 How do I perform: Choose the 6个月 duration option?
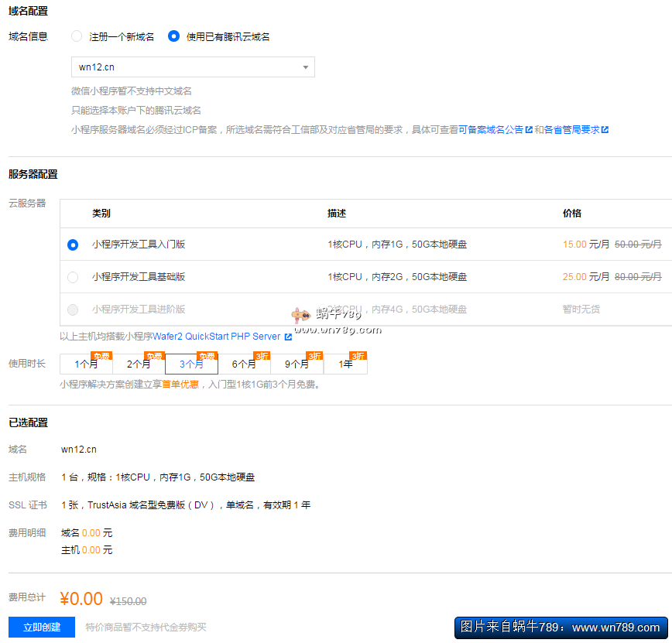click(x=244, y=364)
